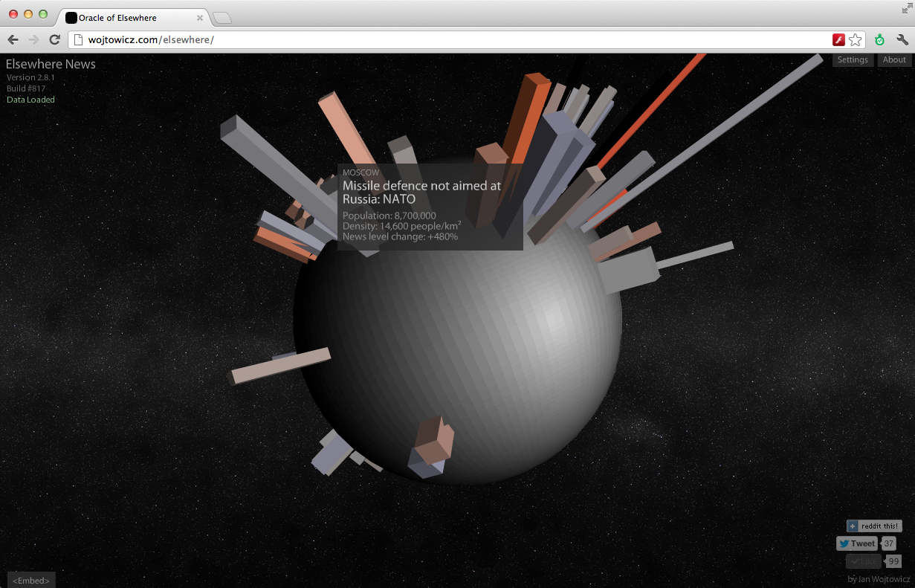The width and height of the screenshot is (915, 588).
Task: Reload the page with refresh icon
Action: click(x=54, y=39)
